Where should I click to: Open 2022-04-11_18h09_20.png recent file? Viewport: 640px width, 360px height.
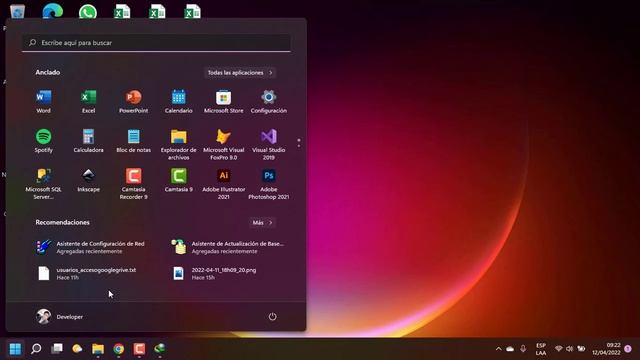coord(214,273)
